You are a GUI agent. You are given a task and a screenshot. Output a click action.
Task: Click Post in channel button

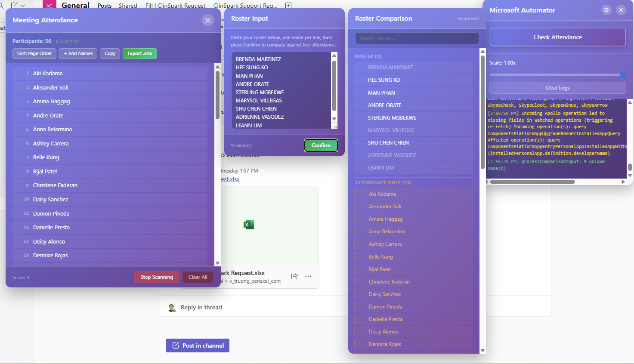click(198, 345)
